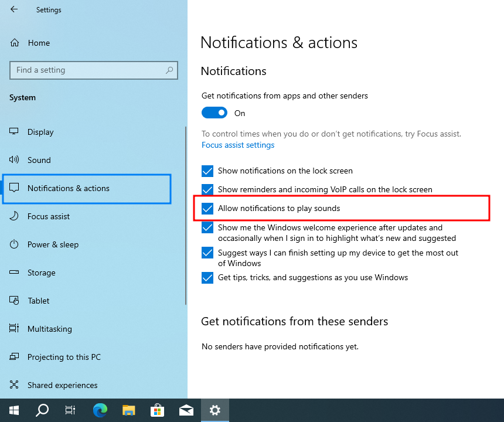Select Tablet in the sidebar list
Screen dimensions: 504x422
pyautogui.click(x=39, y=301)
